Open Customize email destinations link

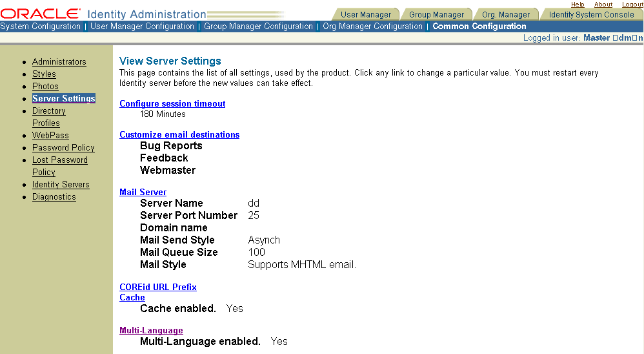click(x=179, y=134)
